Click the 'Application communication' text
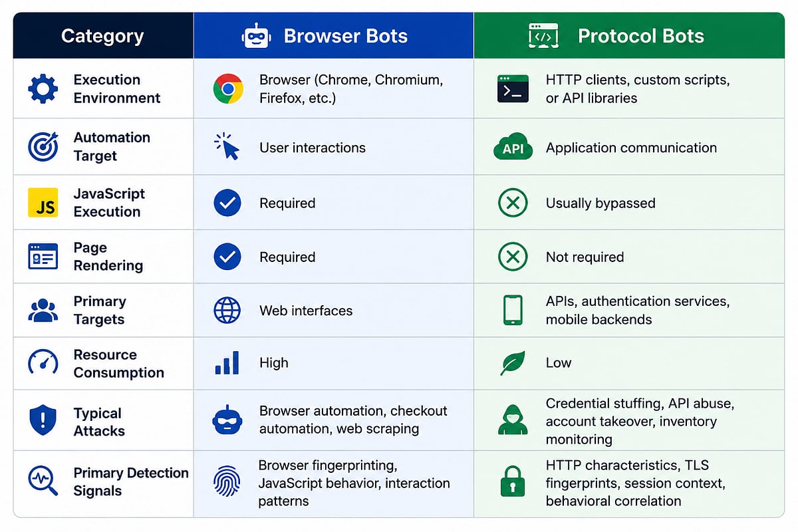 tap(631, 148)
